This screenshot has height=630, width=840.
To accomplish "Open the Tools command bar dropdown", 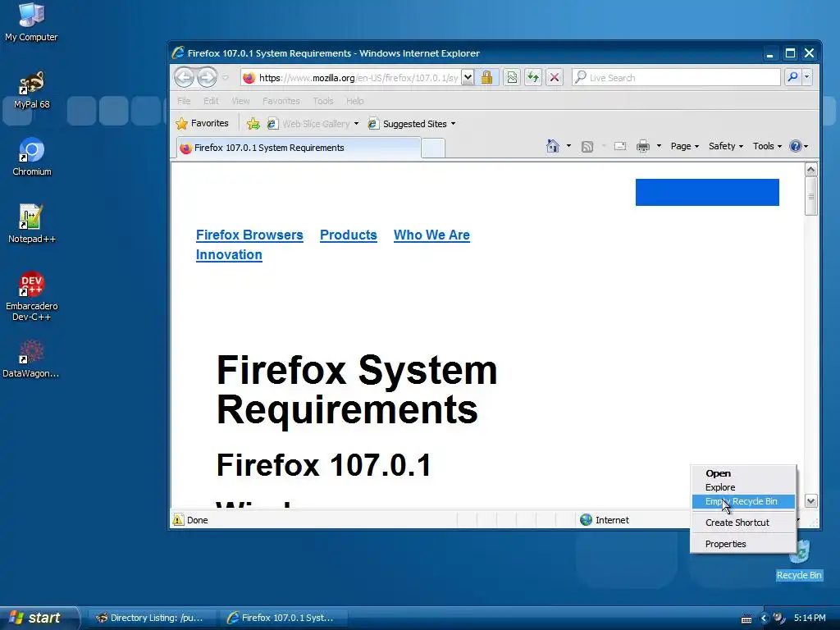I will [767, 146].
